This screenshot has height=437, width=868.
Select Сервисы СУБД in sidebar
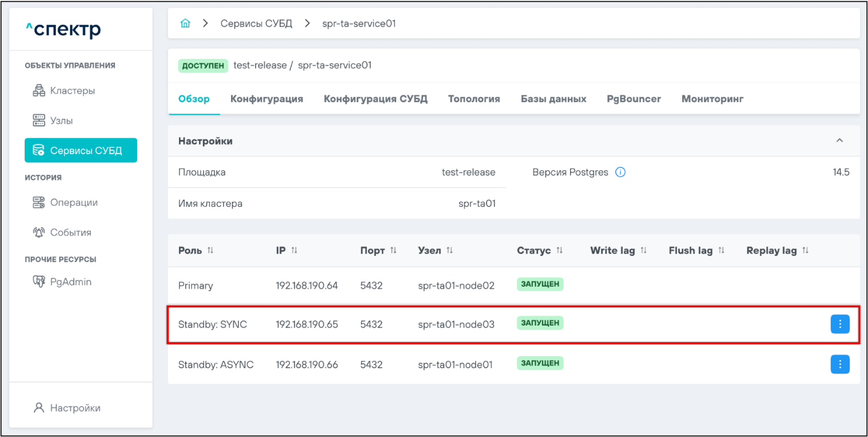pyautogui.click(x=81, y=150)
